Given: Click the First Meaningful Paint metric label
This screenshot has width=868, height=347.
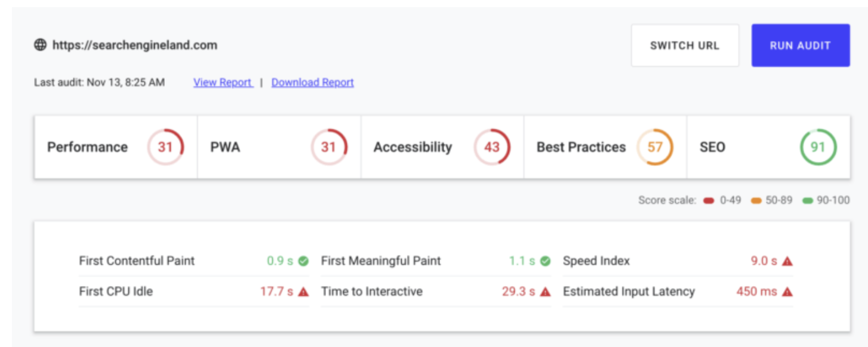Looking at the screenshot, I should pyautogui.click(x=381, y=261).
